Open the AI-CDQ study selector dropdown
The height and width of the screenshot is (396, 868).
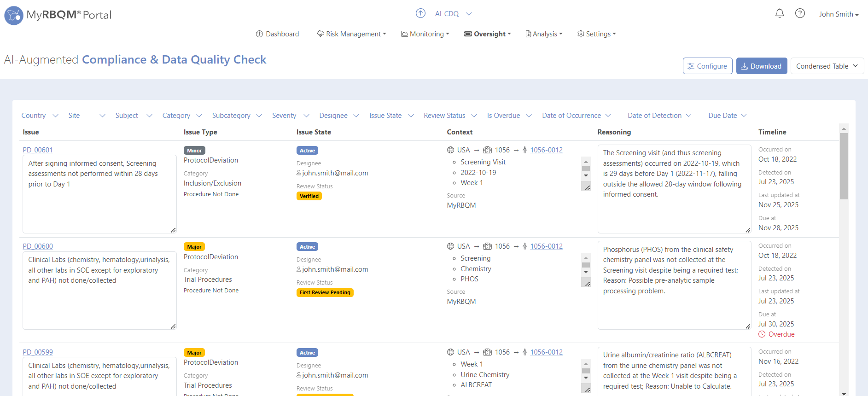click(x=454, y=14)
